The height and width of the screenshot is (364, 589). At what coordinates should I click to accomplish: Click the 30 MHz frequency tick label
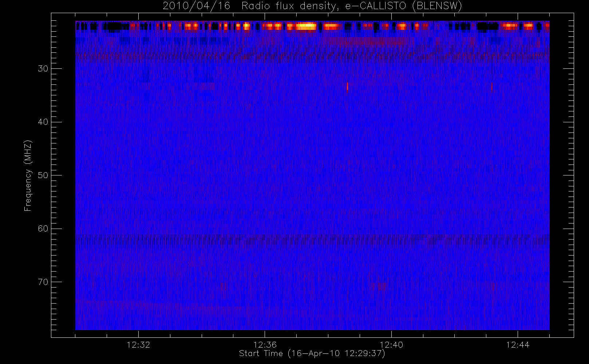click(43, 68)
